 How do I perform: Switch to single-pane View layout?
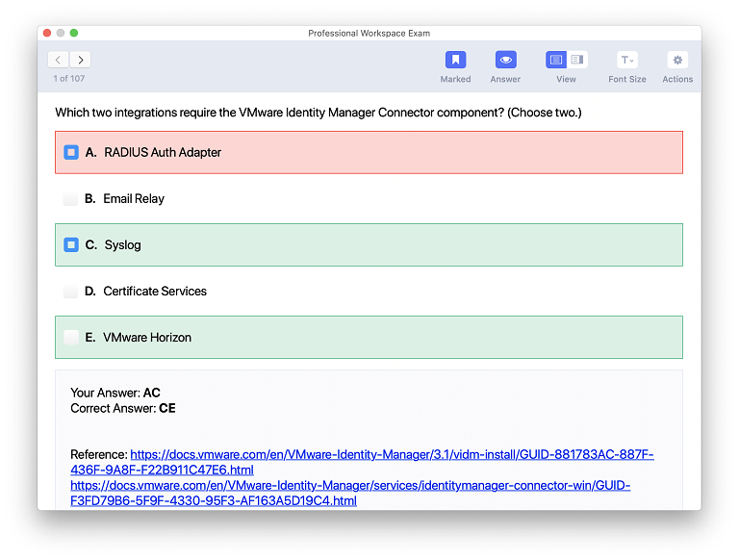(x=555, y=60)
